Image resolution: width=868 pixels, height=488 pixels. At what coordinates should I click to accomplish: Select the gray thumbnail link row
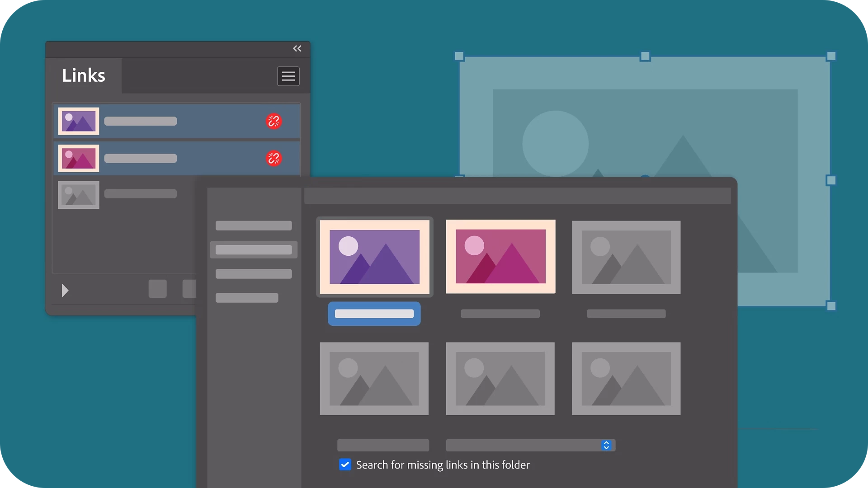(x=79, y=195)
